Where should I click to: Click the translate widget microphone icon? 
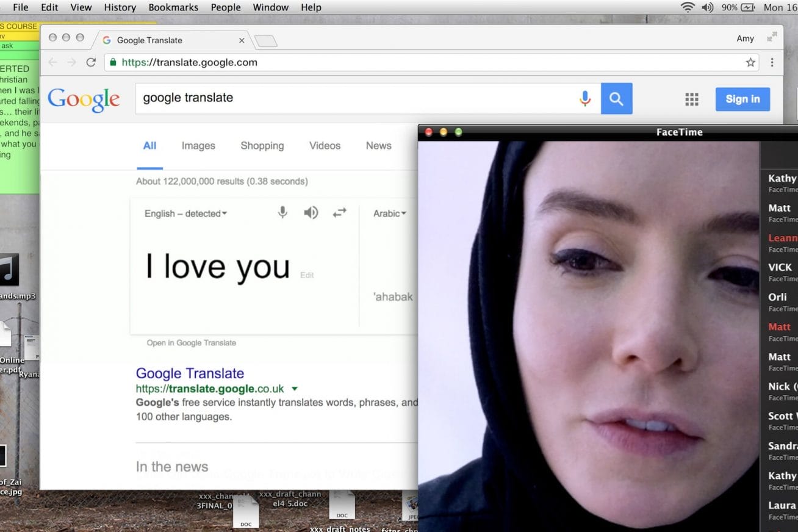click(282, 212)
